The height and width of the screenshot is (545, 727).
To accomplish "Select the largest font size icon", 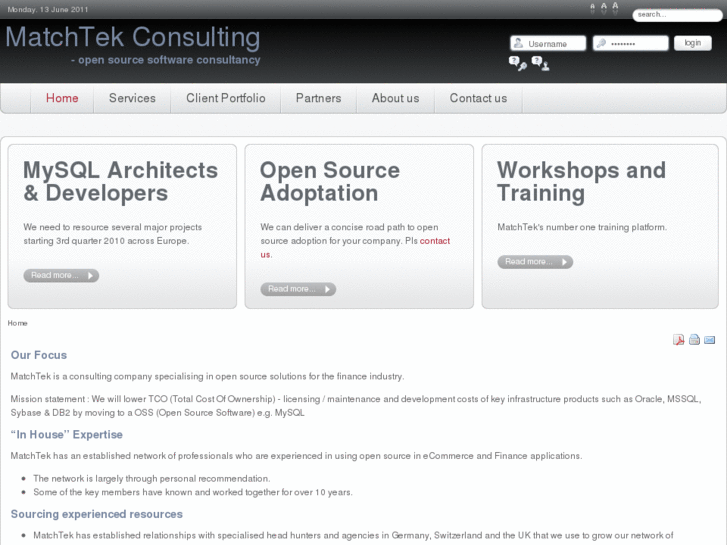I will [x=615, y=7].
